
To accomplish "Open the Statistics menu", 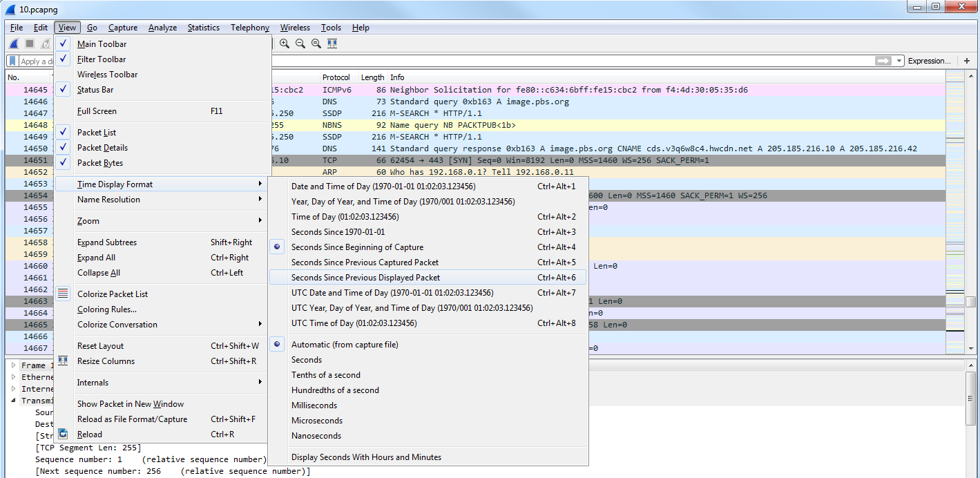I will tap(203, 28).
